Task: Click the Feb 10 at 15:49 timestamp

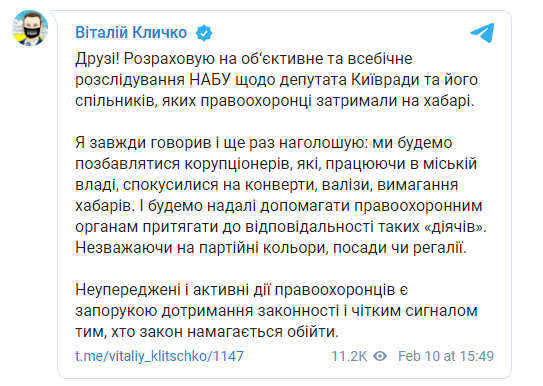Action: coord(446,356)
